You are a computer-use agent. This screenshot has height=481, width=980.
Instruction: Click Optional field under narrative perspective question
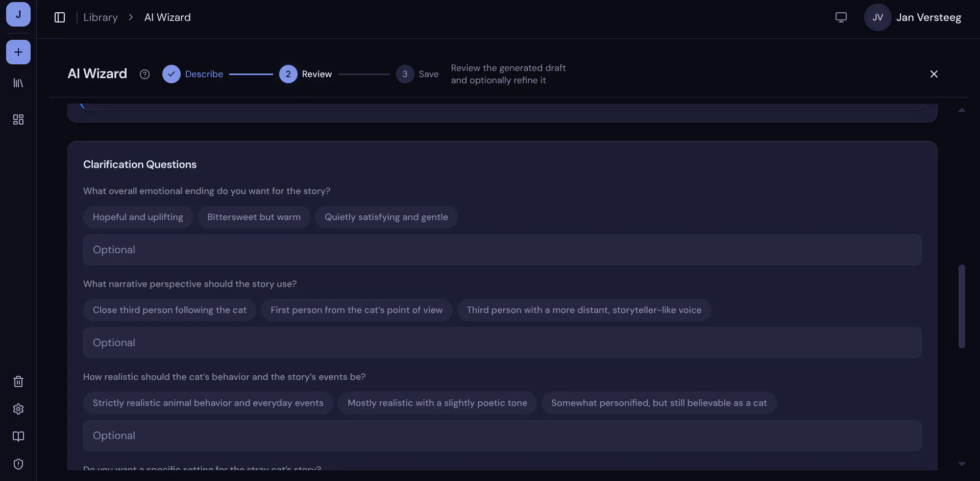pyautogui.click(x=502, y=343)
